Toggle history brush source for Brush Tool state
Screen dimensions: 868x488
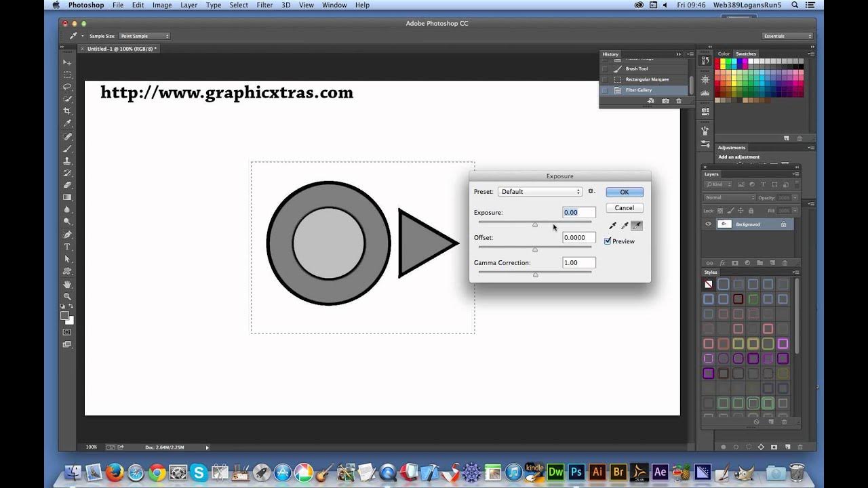click(x=606, y=68)
